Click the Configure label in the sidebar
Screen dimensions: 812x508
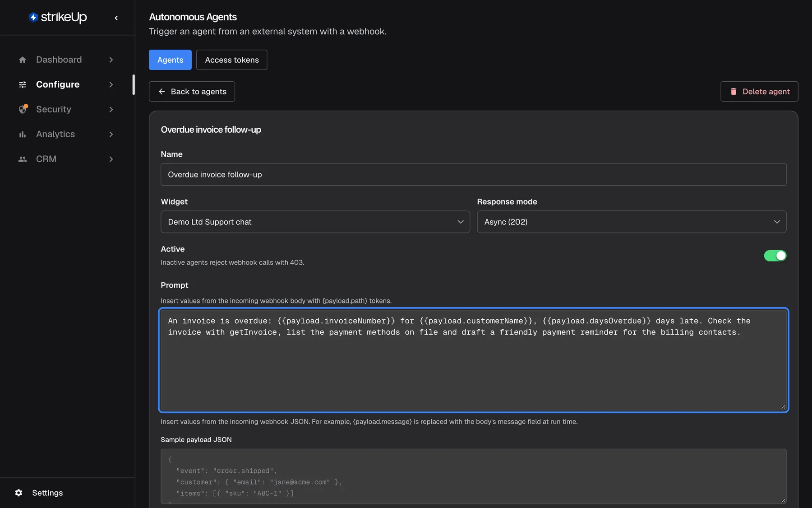coord(58,84)
